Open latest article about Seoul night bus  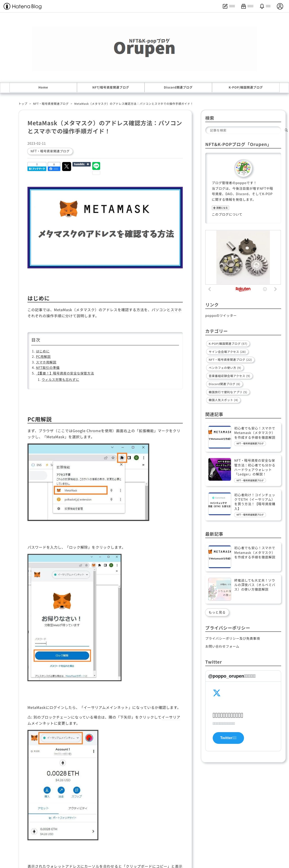click(x=255, y=585)
